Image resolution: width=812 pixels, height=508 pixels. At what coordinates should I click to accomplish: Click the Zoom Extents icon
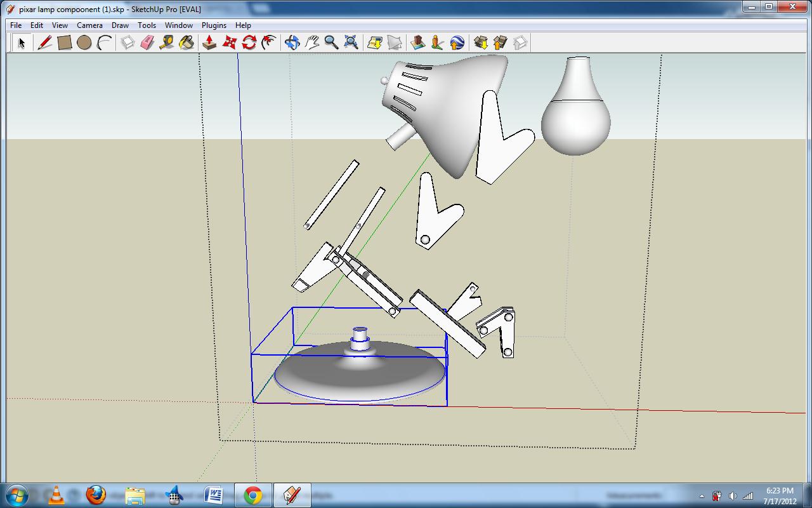pos(351,43)
